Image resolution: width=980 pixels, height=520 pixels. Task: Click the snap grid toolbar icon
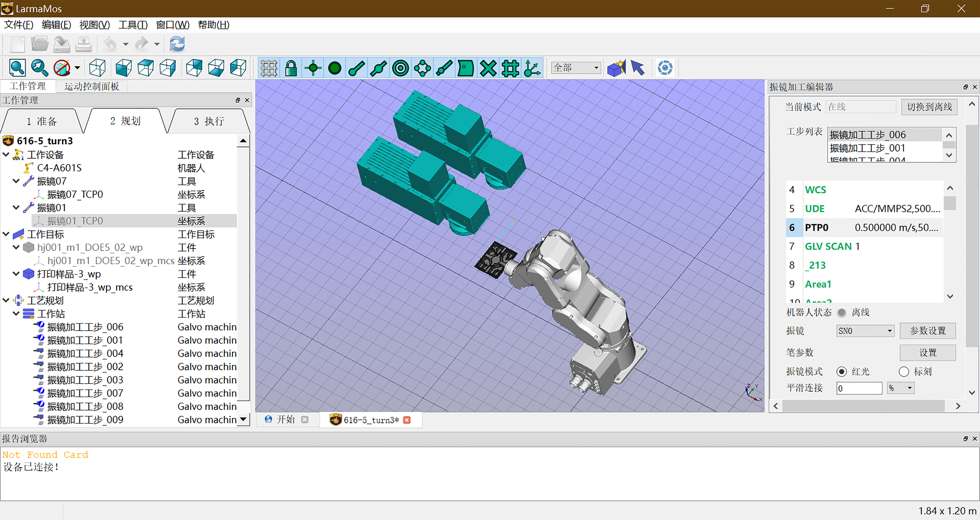point(269,69)
